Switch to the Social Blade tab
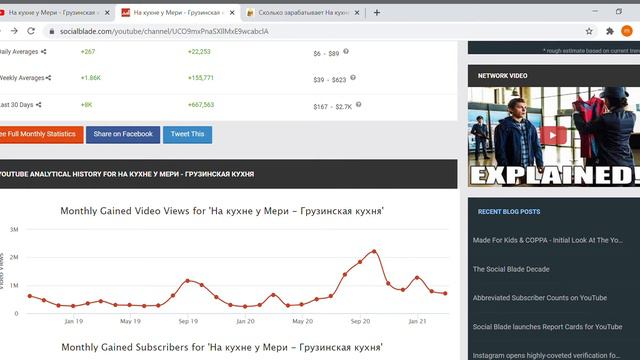Viewport: 640px width, 360px height. tap(178, 13)
